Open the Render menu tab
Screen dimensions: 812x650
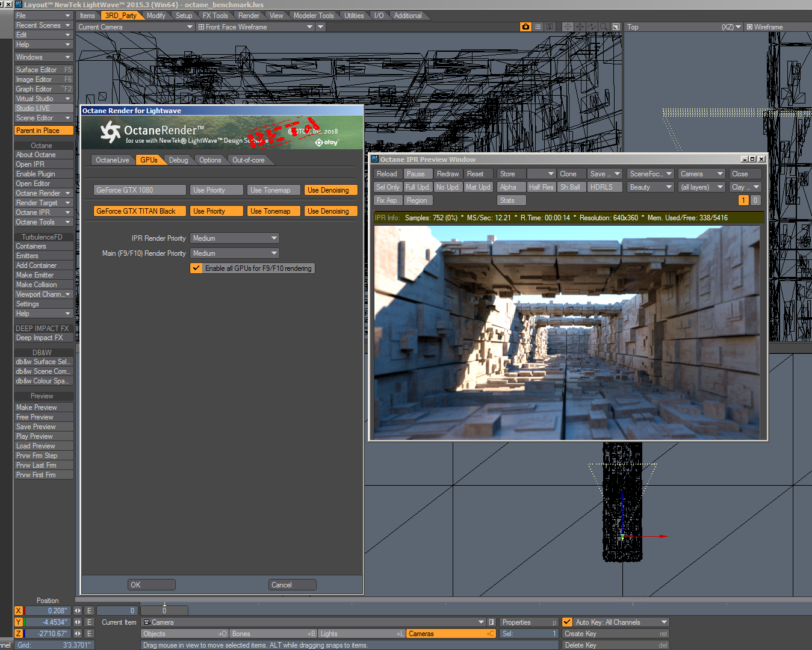point(249,16)
